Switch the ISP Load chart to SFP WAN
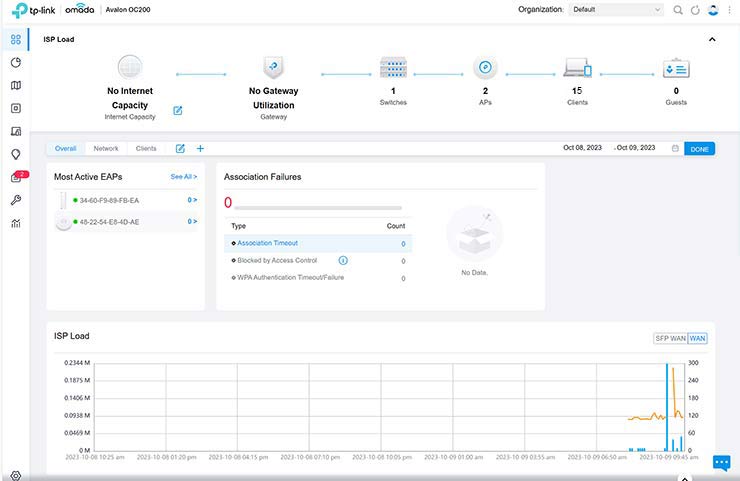 pyautogui.click(x=669, y=338)
